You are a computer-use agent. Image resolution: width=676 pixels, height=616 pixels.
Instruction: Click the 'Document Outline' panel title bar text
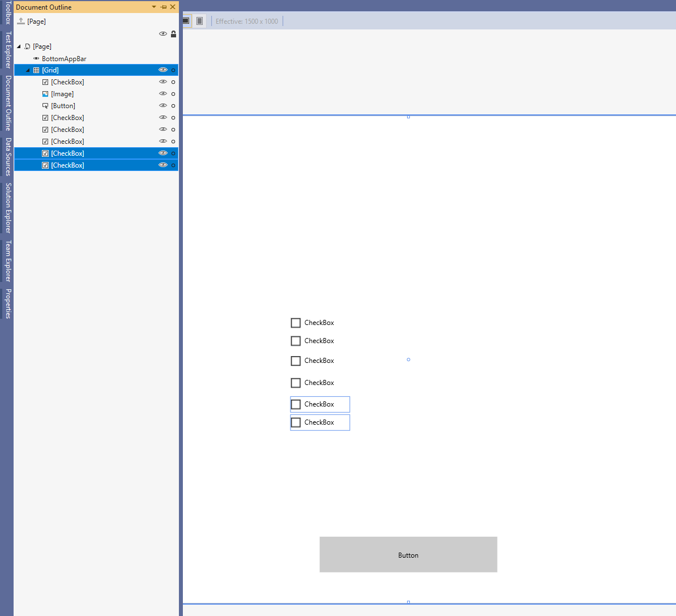click(44, 7)
